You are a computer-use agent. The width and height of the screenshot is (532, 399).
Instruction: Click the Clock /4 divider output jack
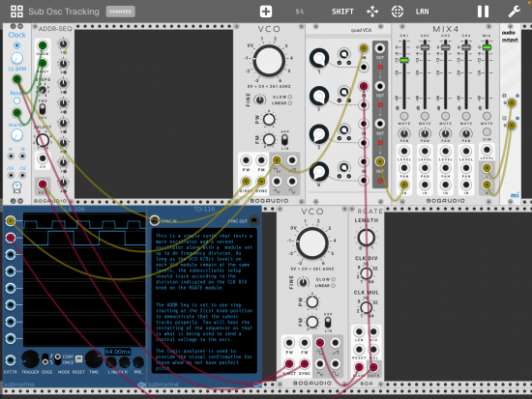coord(12,157)
